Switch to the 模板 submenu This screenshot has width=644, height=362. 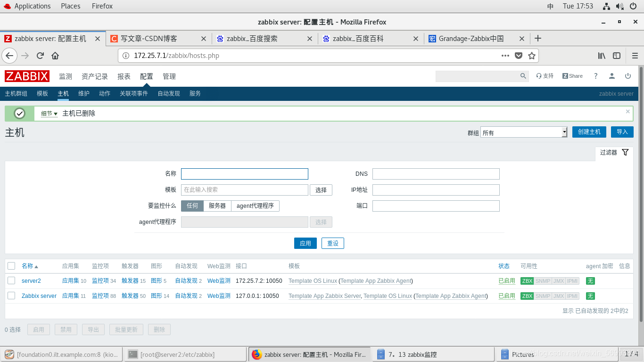click(x=42, y=93)
